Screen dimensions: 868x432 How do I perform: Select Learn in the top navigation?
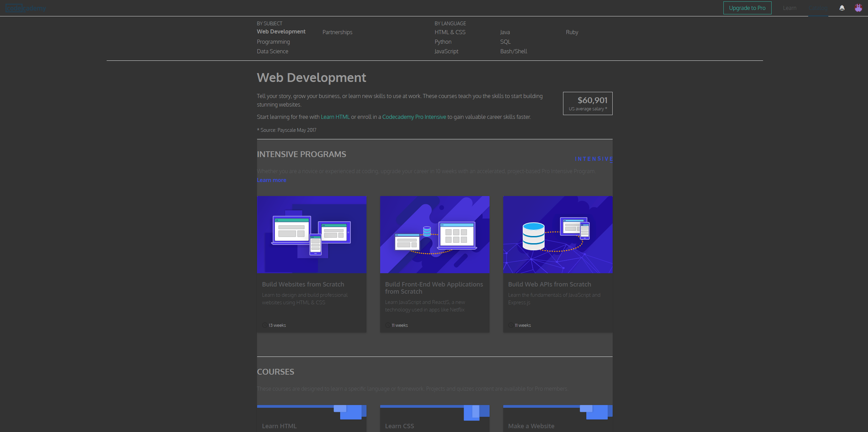point(790,8)
